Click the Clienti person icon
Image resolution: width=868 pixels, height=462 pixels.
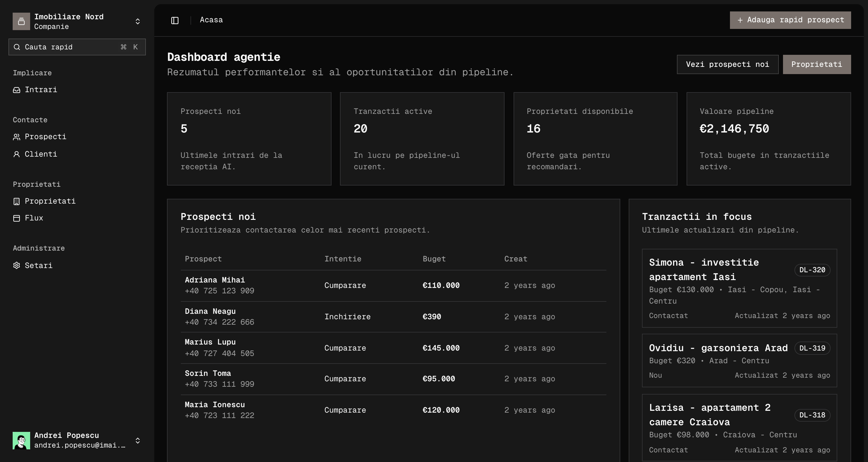[x=17, y=154]
